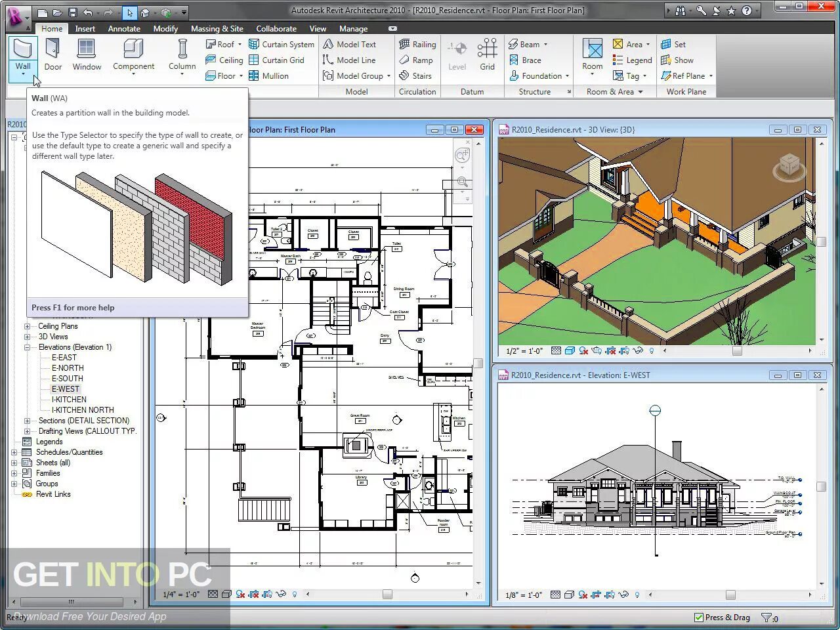The width and height of the screenshot is (840, 630).
Task: Open the Beam dropdown arrow
Action: [545, 44]
